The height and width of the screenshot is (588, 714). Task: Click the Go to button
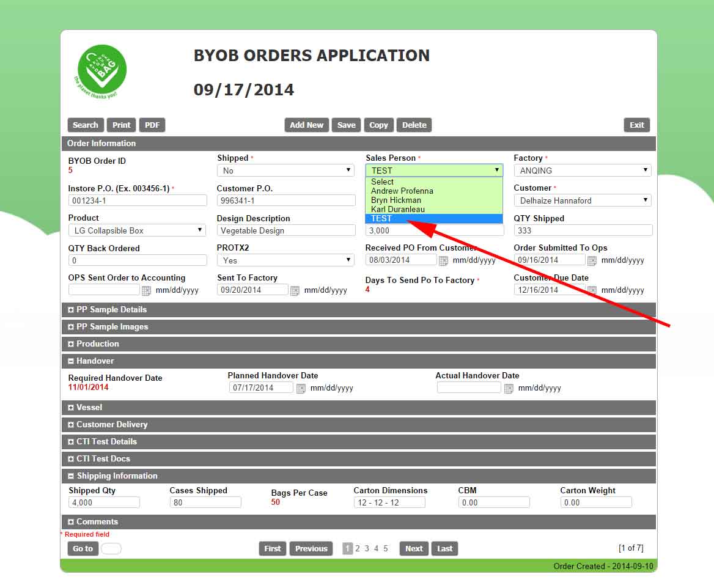coord(83,549)
